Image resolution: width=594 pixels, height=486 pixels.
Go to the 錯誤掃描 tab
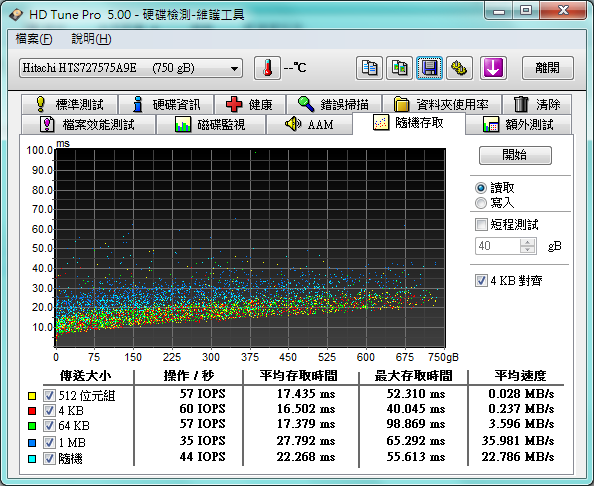[x=334, y=104]
